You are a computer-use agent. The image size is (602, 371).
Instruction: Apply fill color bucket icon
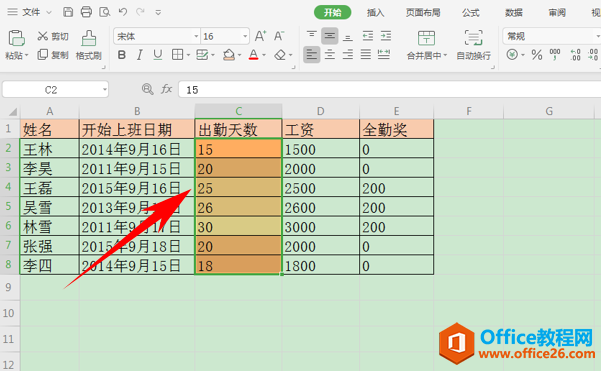[229, 55]
